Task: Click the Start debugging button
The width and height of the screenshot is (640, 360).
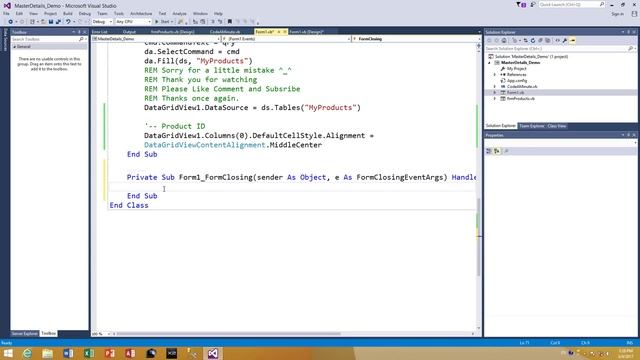Action: coord(162,22)
